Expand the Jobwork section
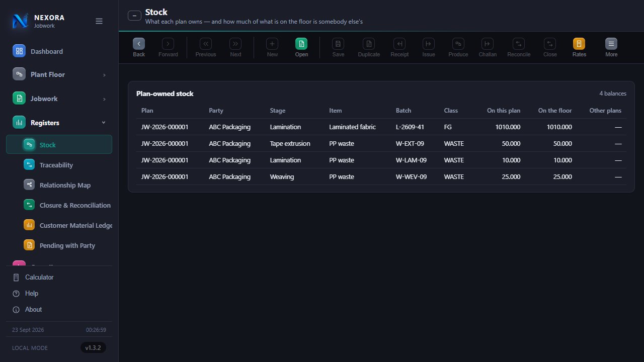 point(59,99)
